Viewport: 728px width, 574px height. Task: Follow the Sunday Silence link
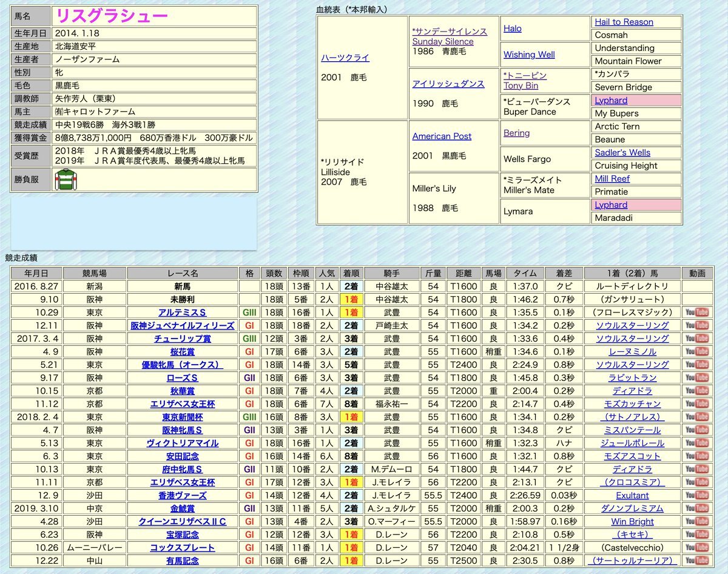point(443,42)
